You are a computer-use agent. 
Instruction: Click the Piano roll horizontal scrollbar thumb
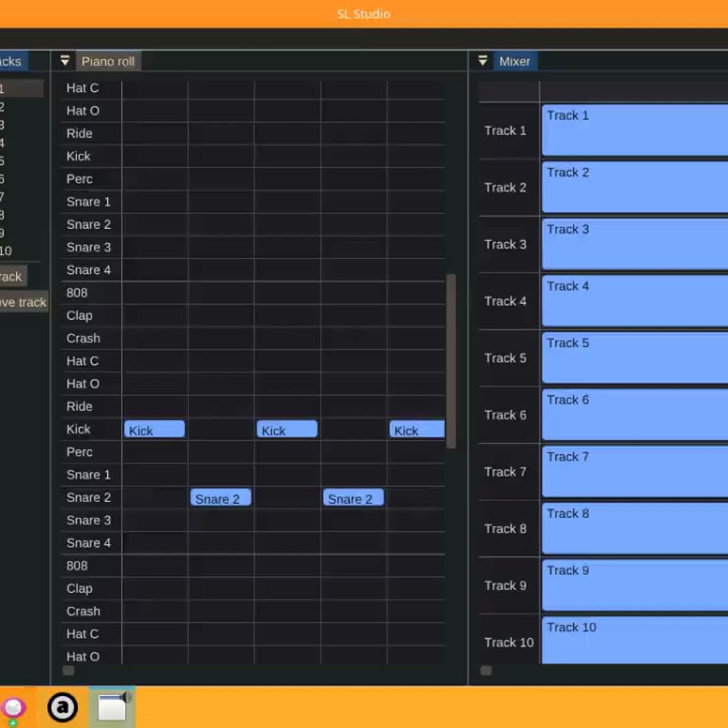(x=68, y=670)
